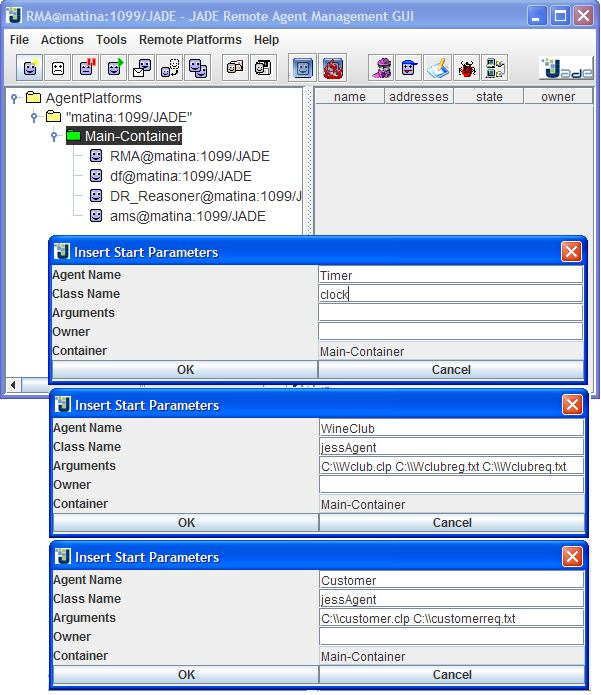
Task: Close the Customer Insert Start Parameters dialog
Action: 572,556
